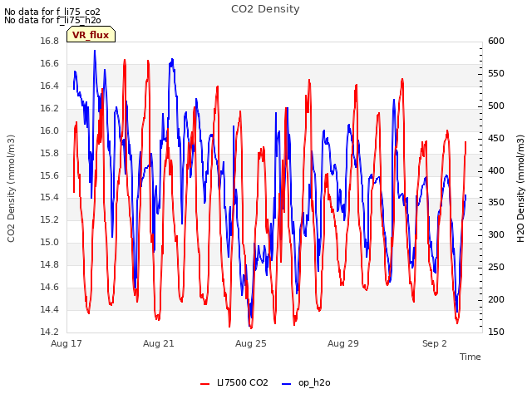Click the Aug 21 x-axis label
Viewport: 532px width, 399px height.
pos(159,343)
